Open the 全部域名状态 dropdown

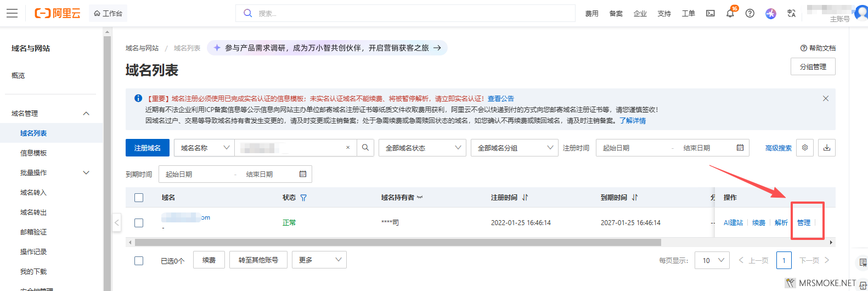click(422, 148)
